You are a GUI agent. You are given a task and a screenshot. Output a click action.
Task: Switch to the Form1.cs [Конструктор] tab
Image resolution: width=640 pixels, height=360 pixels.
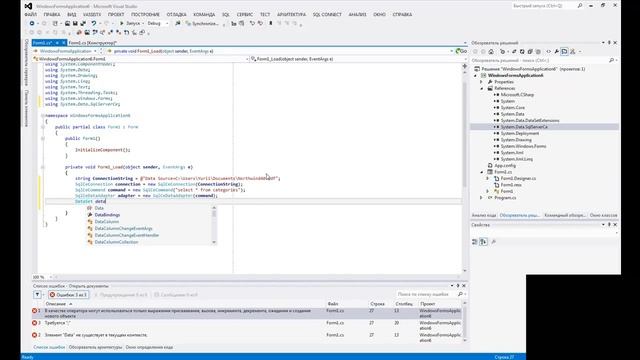click(93, 43)
